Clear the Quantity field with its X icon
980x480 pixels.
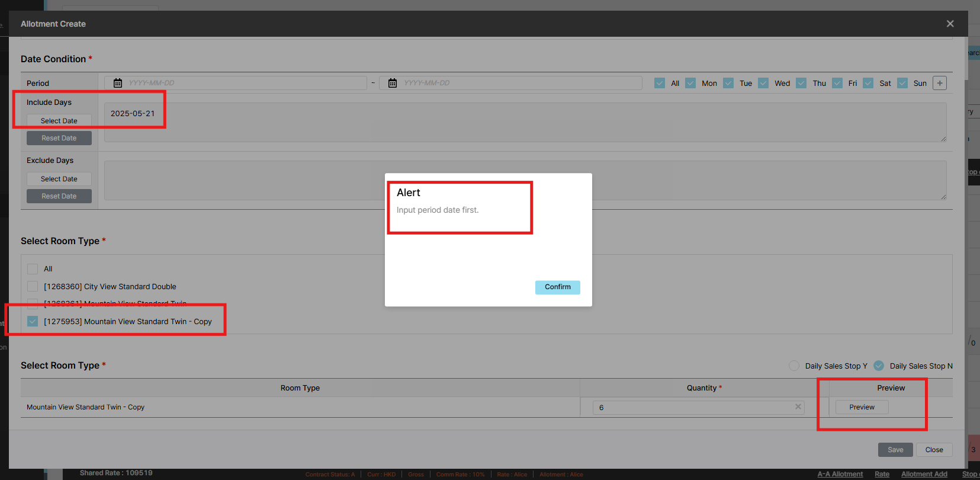[798, 407]
